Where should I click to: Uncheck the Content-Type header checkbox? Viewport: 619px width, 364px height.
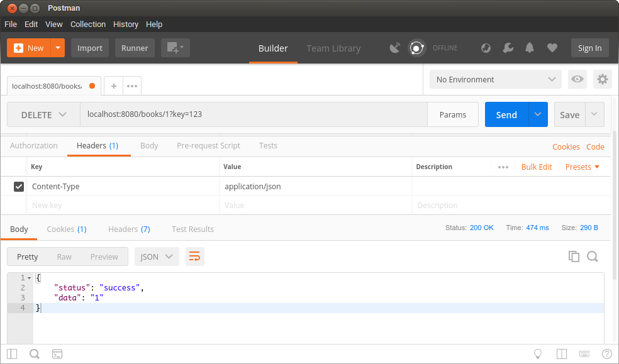pos(19,187)
